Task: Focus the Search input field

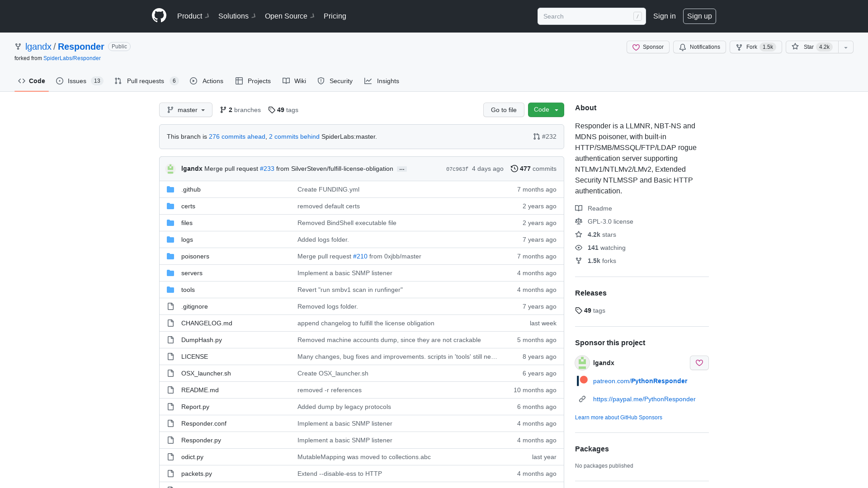Action: click(x=591, y=16)
